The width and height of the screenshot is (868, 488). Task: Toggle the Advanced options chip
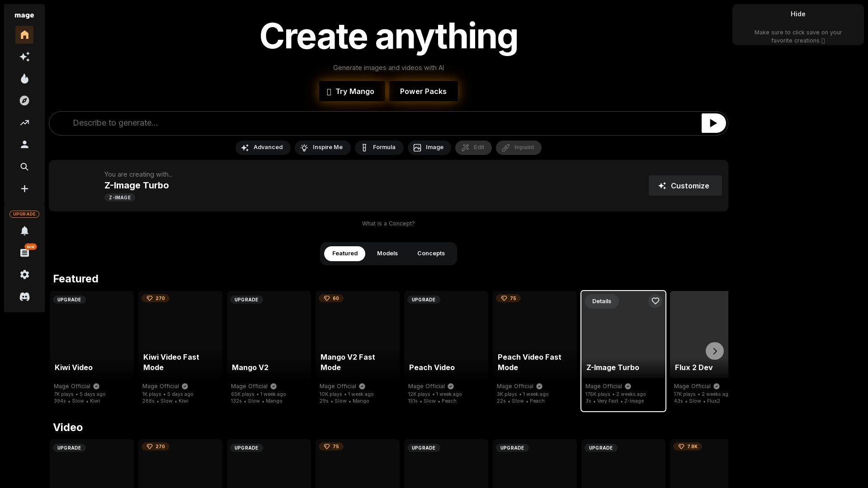pyautogui.click(x=263, y=148)
